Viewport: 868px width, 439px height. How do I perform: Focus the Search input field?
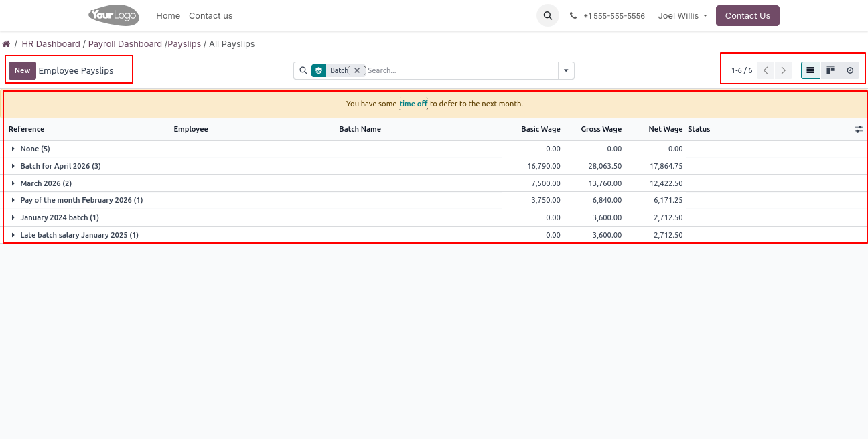[461, 70]
